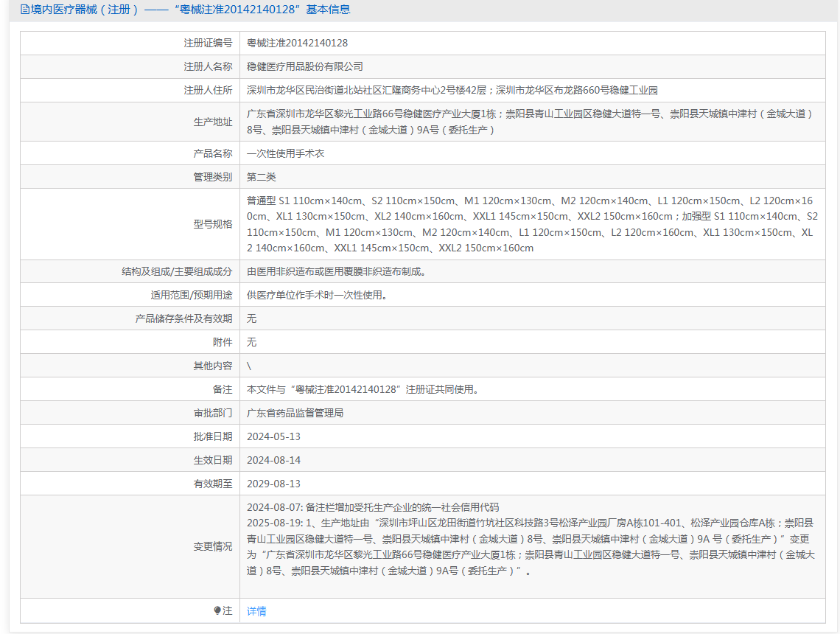Click the 第二类 management category value

tap(262, 177)
